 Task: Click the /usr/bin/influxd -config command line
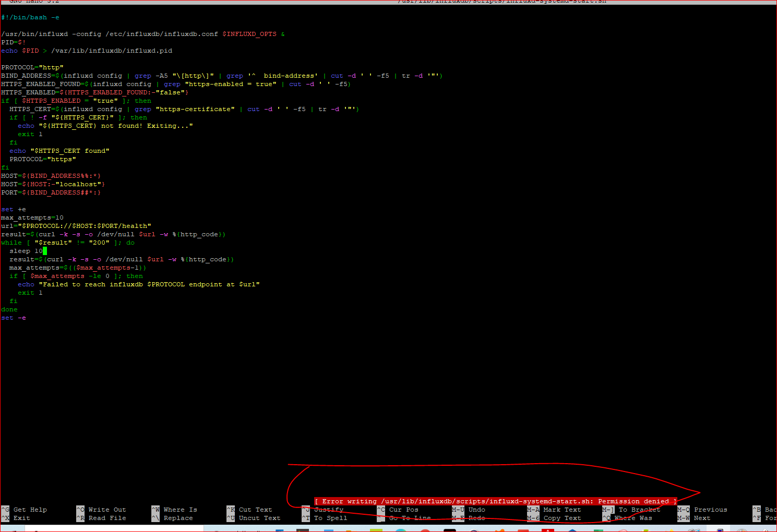pos(143,34)
